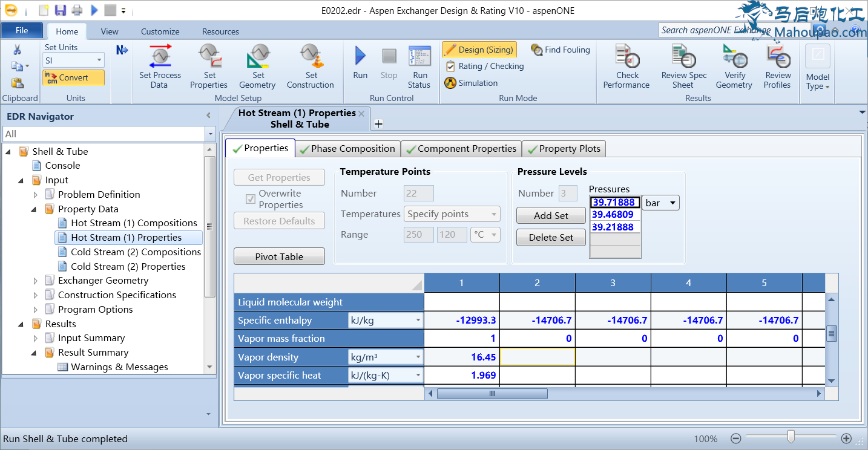Click the quick access Run play icon
The height and width of the screenshot is (450, 868).
94,10
